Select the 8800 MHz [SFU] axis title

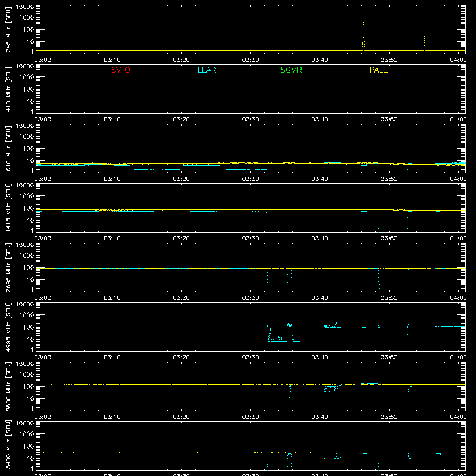coord(8,387)
